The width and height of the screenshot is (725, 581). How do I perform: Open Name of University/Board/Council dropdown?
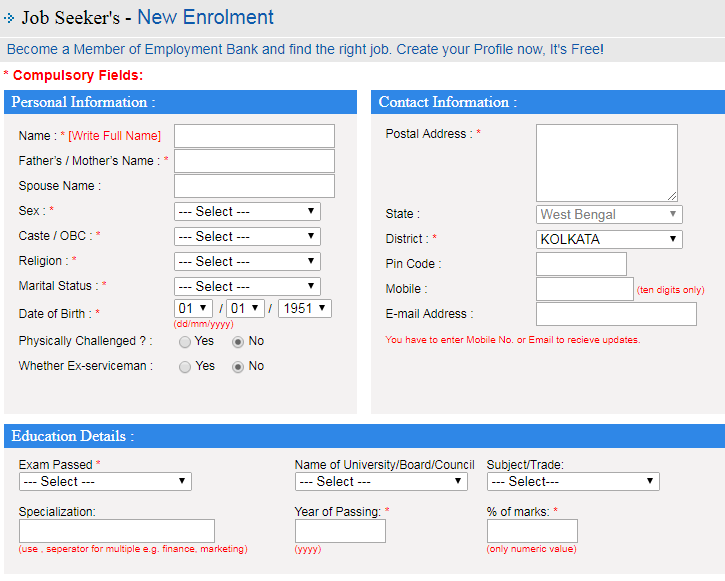(381, 482)
